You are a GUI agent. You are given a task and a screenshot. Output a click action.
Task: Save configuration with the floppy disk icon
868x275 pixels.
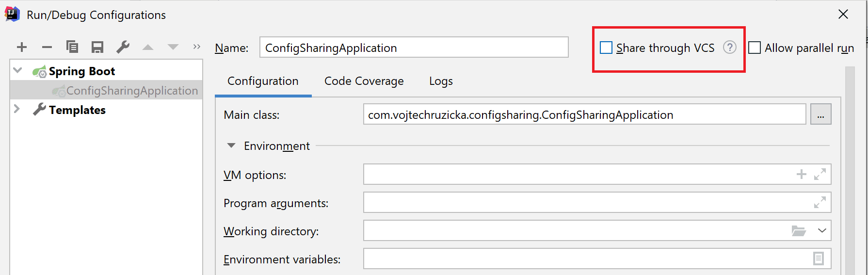click(97, 47)
